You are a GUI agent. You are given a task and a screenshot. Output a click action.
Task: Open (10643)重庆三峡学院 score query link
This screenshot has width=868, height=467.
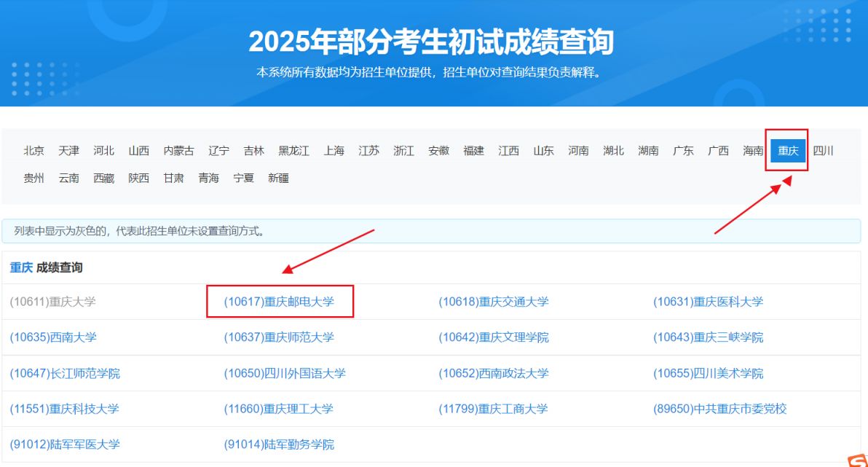point(708,337)
